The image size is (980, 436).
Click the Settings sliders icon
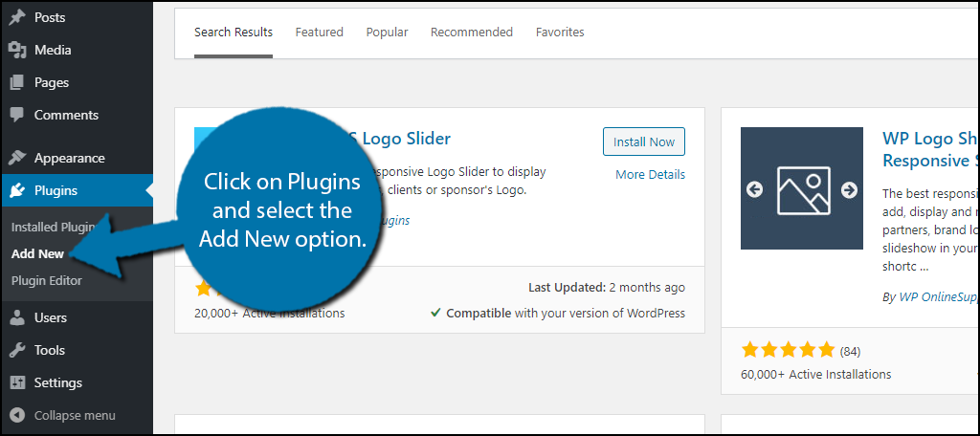pyautogui.click(x=17, y=382)
